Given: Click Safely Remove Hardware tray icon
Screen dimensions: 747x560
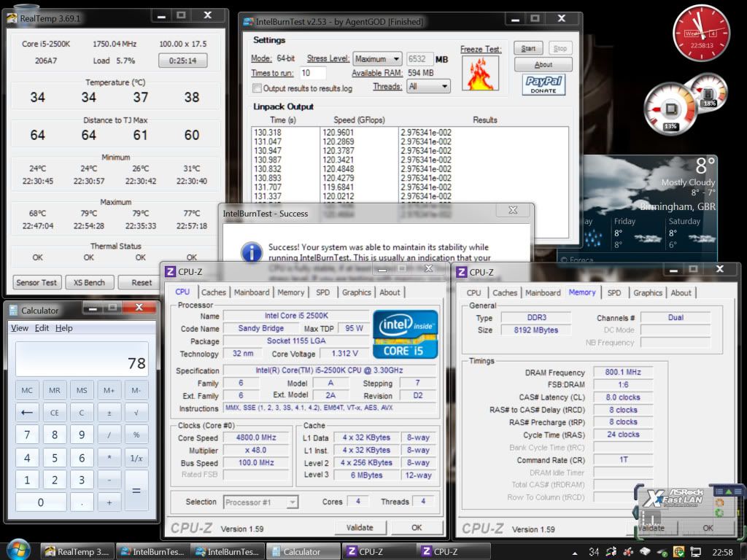Looking at the screenshot, I should [662, 553].
